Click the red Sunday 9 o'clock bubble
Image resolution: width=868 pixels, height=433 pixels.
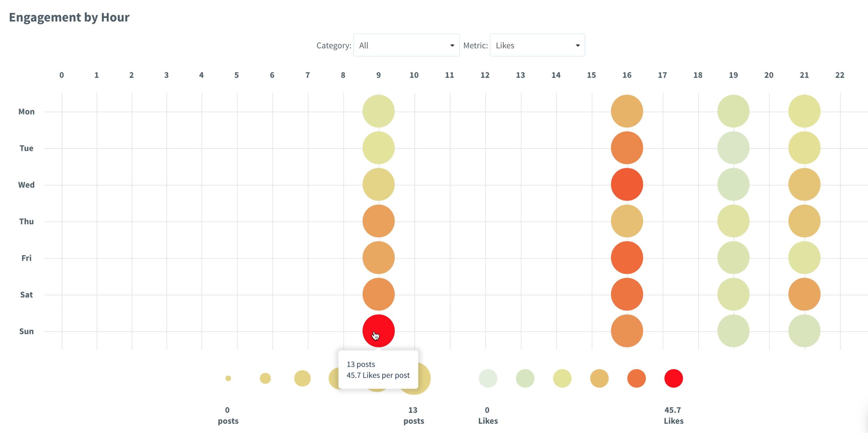click(x=378, y=331)
